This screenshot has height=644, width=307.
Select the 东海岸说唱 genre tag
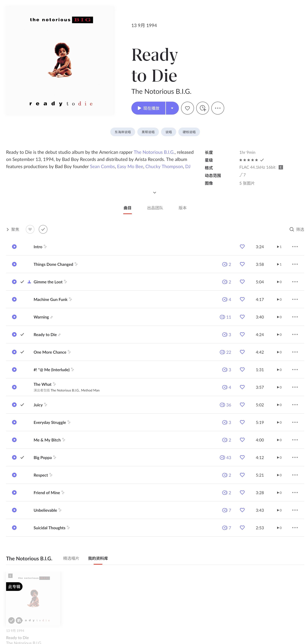click(x=123, y=132)
